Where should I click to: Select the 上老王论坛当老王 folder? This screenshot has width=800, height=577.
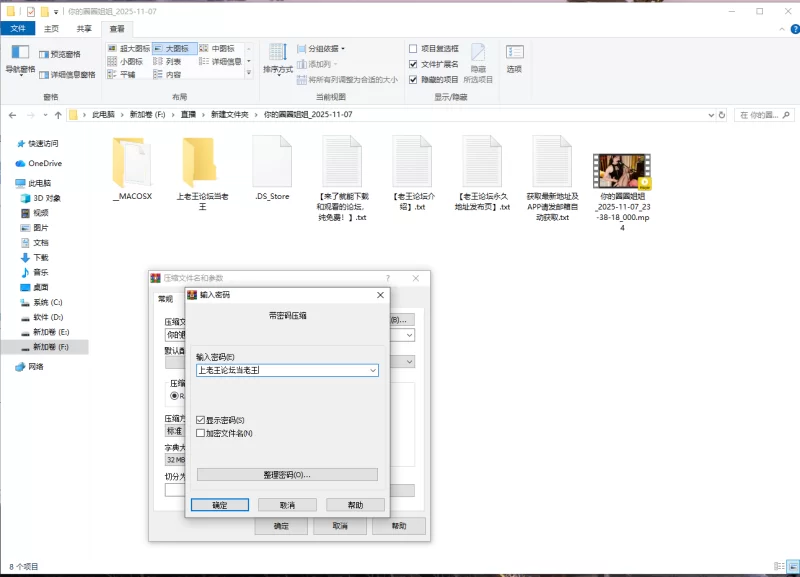pos(202,173)
